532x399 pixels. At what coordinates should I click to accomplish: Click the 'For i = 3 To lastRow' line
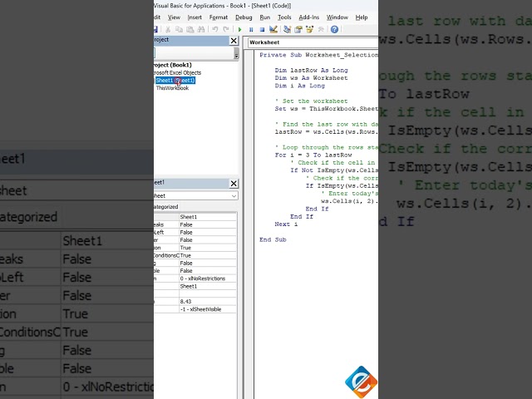click(313, 155)
